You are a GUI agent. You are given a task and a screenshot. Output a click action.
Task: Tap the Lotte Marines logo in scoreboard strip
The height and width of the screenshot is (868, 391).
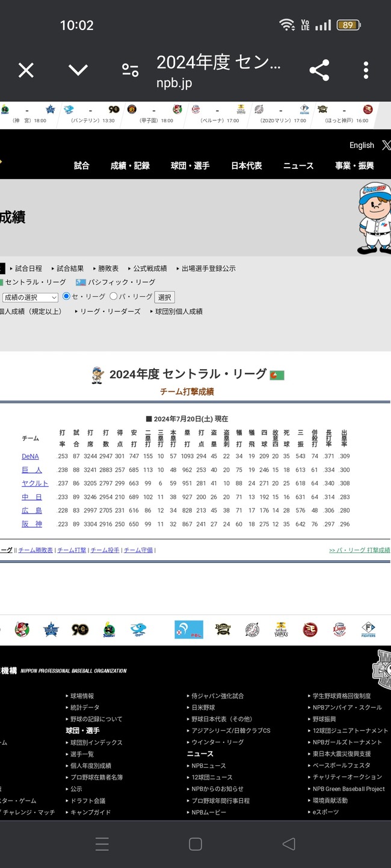[259, 109]
